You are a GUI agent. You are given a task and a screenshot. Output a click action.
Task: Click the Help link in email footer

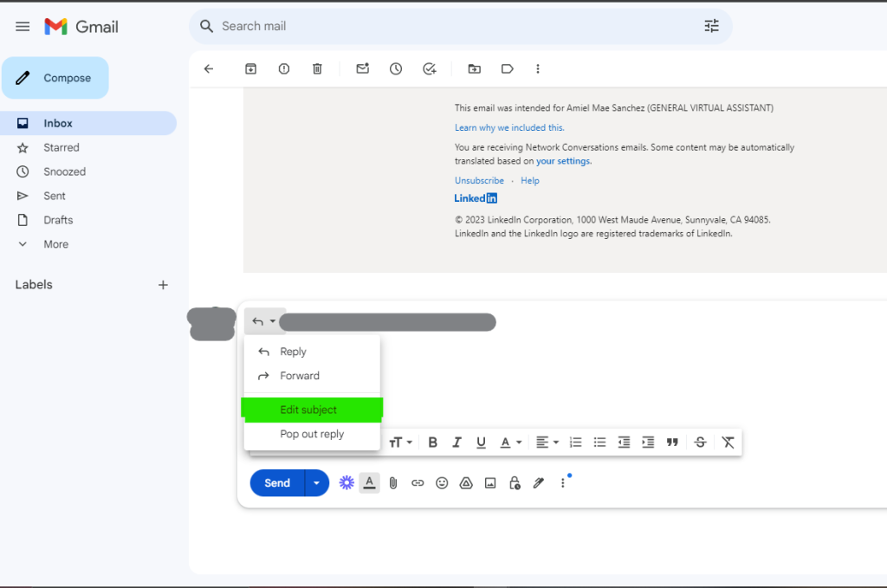click(530, 180)
